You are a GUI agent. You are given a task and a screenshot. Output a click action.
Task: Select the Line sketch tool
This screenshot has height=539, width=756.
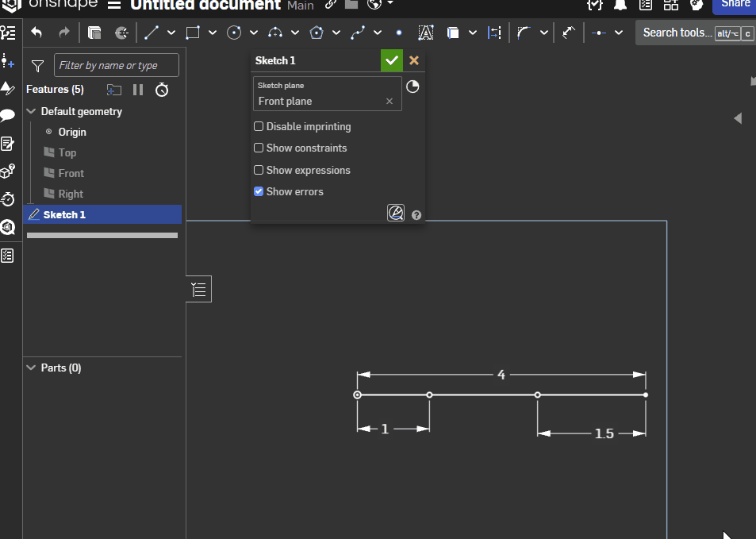point(151,33)
